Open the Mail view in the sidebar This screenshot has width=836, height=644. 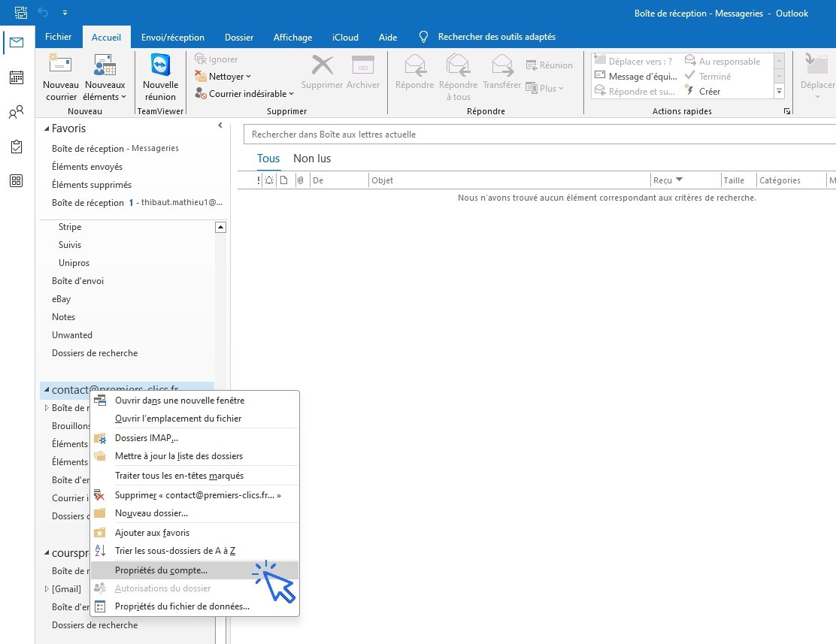pyautogui.click(x=17, y=42)
